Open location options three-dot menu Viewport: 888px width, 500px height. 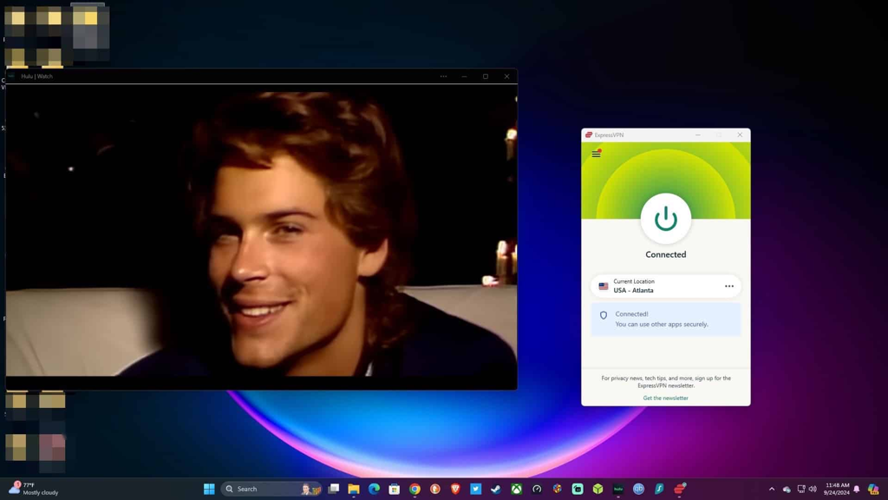pyautogui.click(x=729, y=286)
